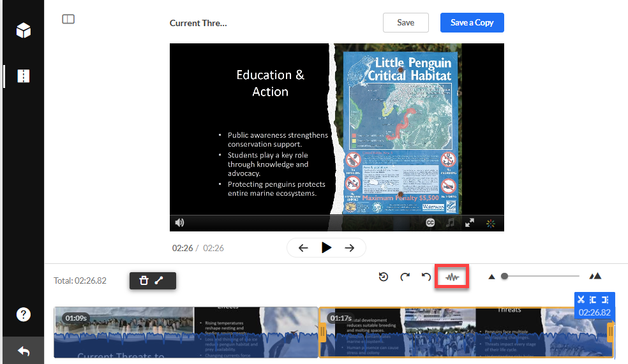Click the right trim handle of 01:17s clip
The image size is (628, 364).
pos(610,332)
